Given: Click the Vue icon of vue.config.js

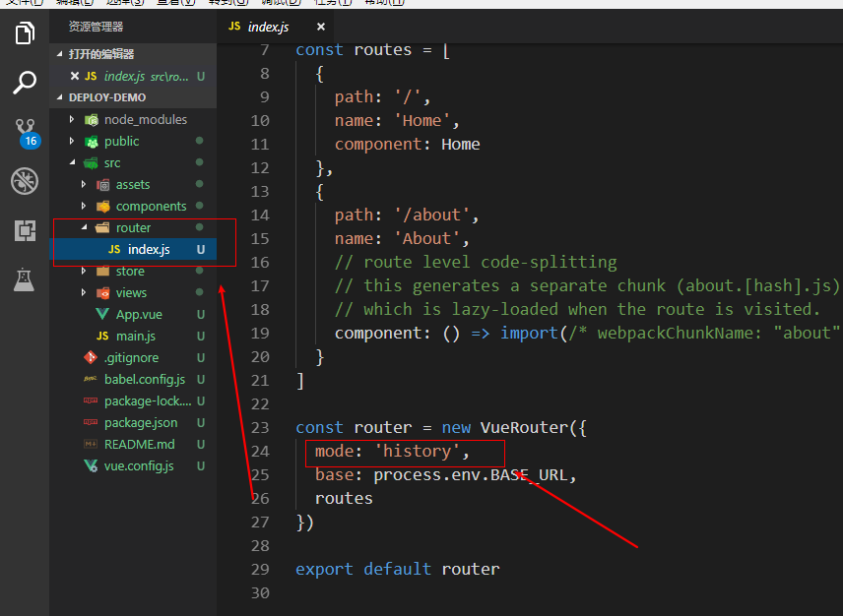Looking at the screenshot, I should pos(91,465).
